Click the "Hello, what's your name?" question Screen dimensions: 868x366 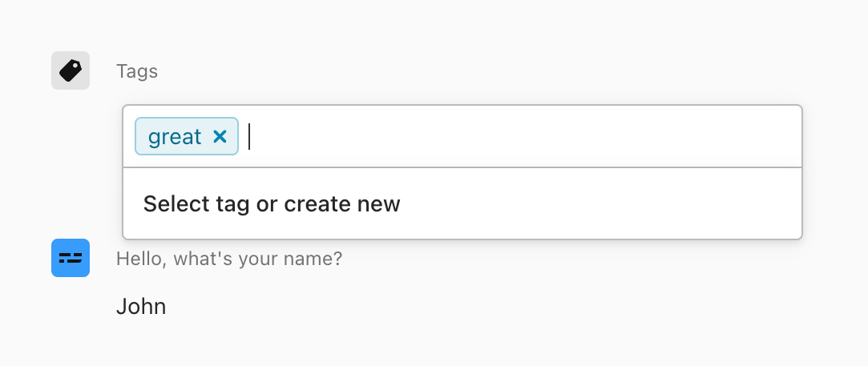point(229,259)
